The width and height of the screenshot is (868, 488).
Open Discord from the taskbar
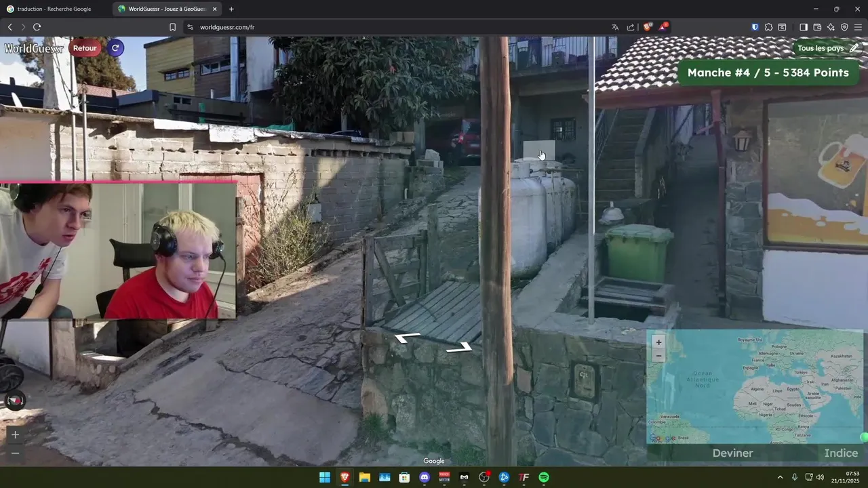pyautogui.click(x=425, y=477)
